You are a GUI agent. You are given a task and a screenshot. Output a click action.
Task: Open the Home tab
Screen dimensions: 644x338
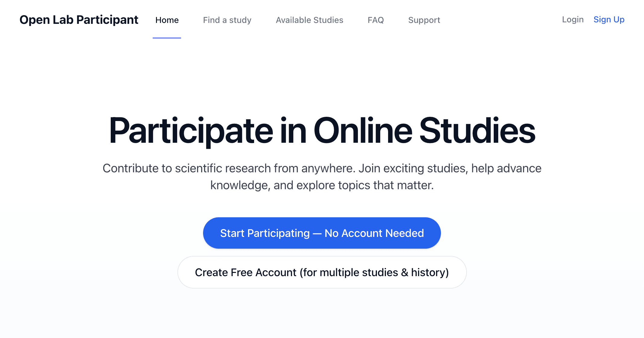tap(167, 20)
